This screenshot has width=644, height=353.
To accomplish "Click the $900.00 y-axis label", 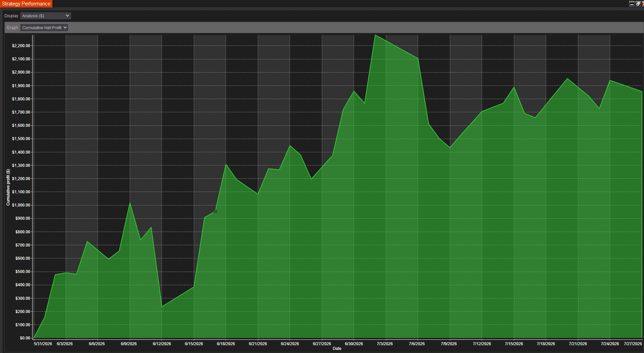I will pos(23,218).
